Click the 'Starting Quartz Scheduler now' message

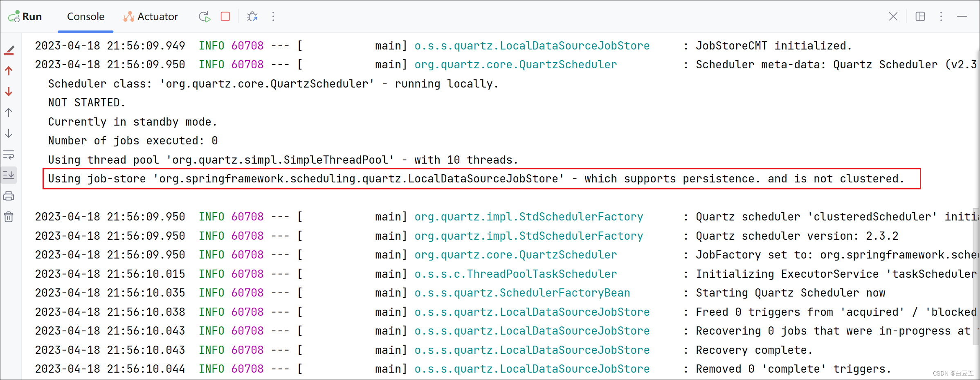791,293
